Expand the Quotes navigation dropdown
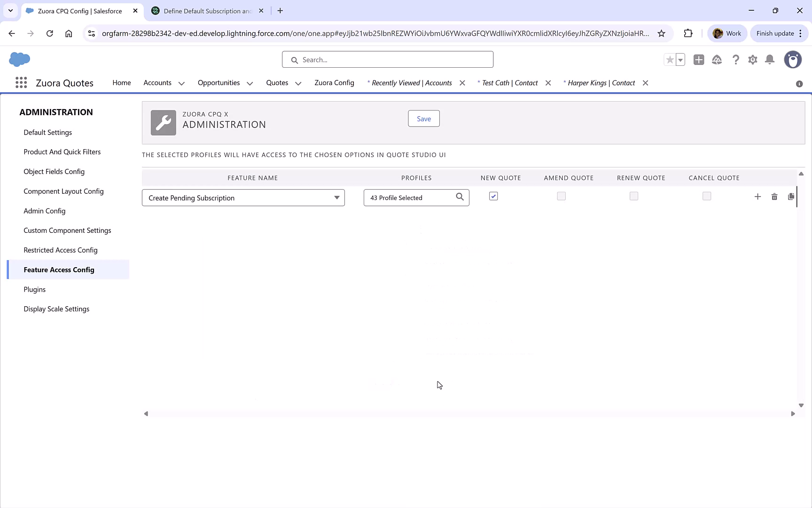This screenshot has height=508, width=812. (298, 83)
